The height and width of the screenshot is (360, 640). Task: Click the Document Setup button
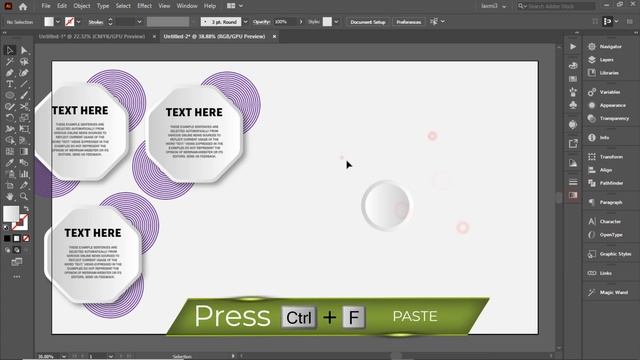[368, 22]
